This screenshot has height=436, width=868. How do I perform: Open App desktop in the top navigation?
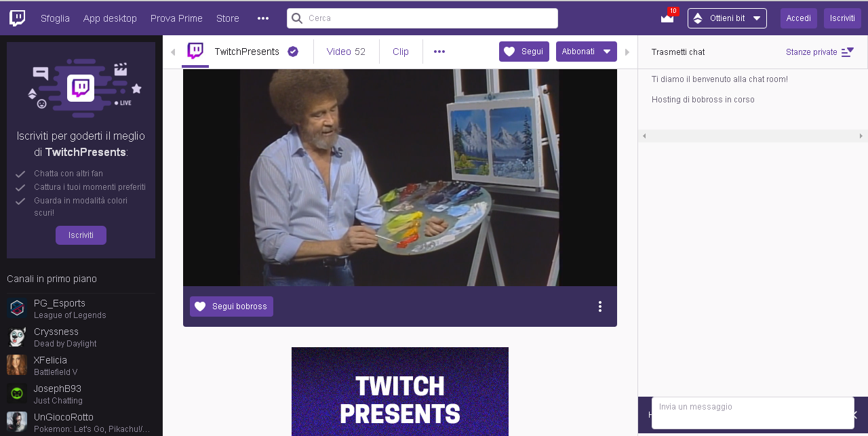(110, 18)
